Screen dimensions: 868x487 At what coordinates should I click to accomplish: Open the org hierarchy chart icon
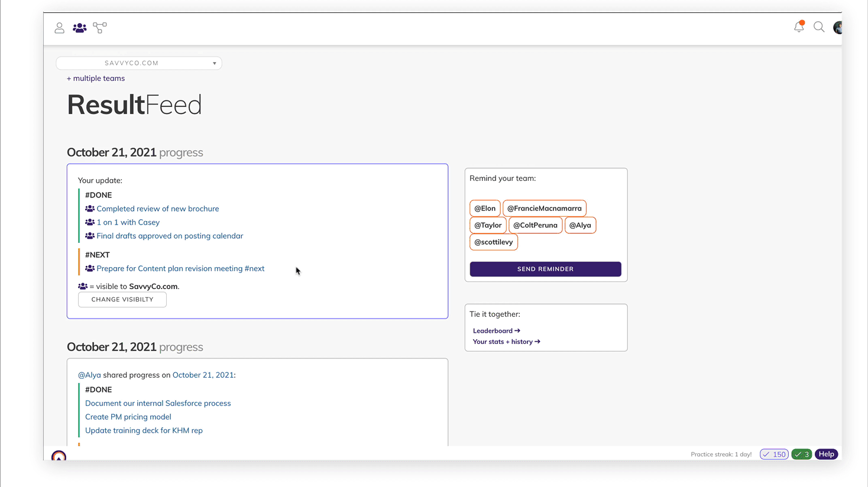(x=100, y=28)
